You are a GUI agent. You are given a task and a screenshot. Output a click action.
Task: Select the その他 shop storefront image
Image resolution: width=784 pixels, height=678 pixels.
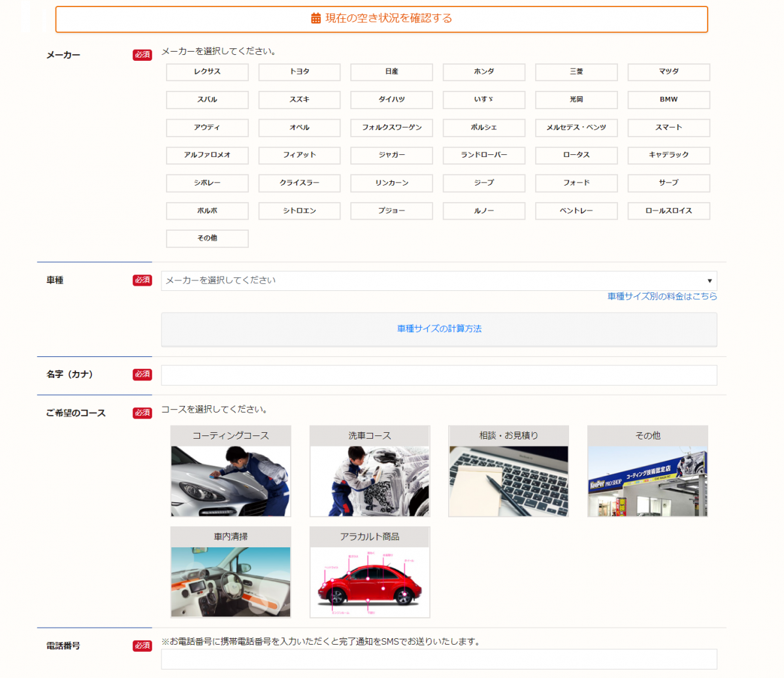(647, 481)
